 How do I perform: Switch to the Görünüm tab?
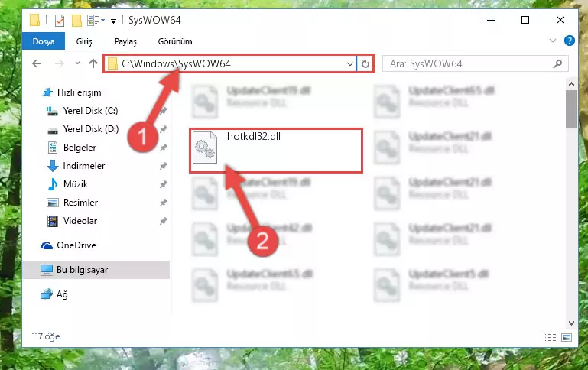(175, 41)
